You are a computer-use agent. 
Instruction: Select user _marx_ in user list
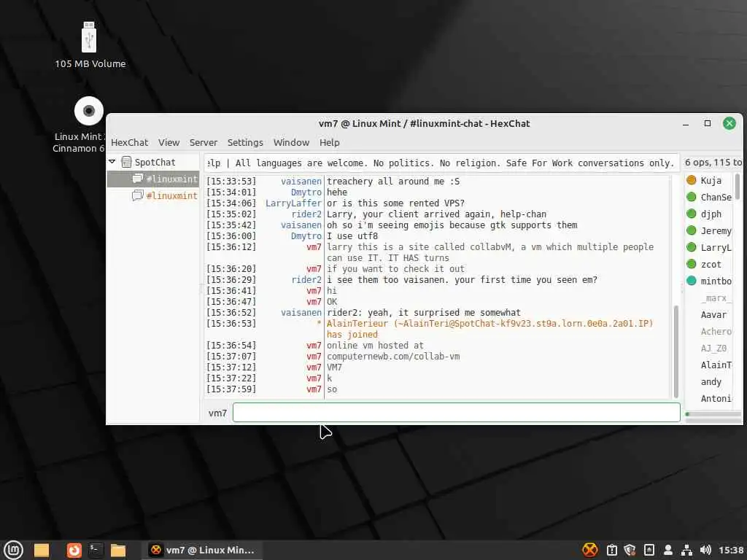tap(716, 297)
